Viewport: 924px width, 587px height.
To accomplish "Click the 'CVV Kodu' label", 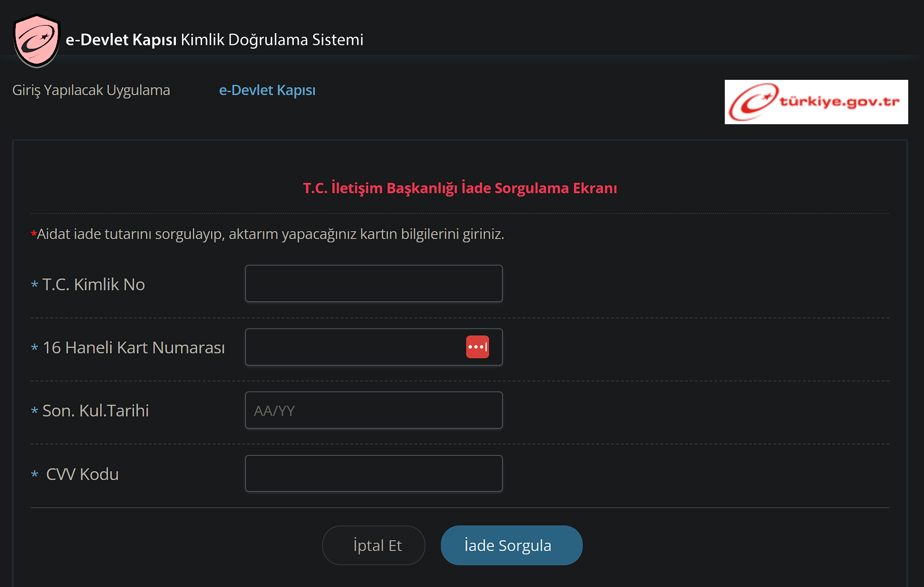I will tap(82, 474).
